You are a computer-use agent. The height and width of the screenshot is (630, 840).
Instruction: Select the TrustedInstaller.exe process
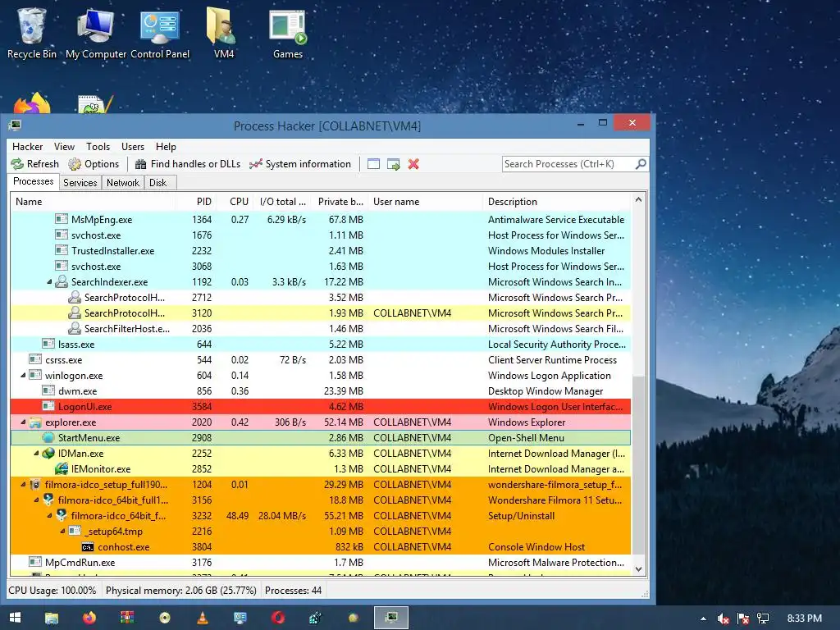321,251
